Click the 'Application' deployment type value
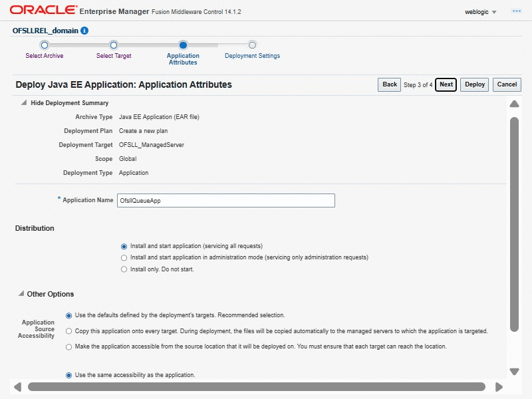The width and height of the screenshot is (532, 399). 134,173
